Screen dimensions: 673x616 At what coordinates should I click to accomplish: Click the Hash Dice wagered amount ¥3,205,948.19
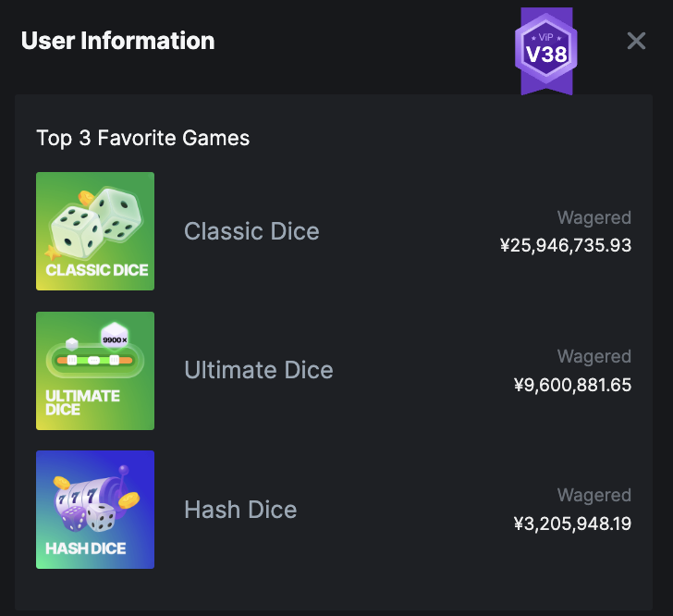[572, 524]
